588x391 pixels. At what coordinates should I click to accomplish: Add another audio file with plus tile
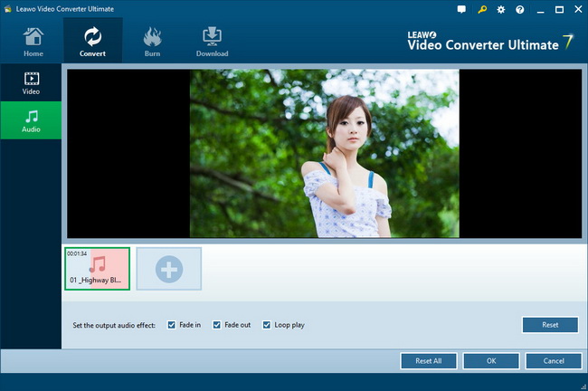coord(168,269)
